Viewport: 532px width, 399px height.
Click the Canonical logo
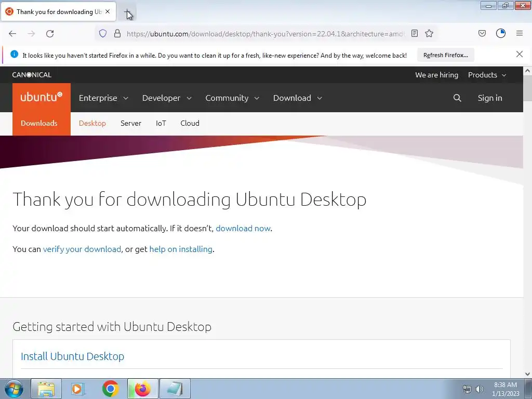click(32, 75)
